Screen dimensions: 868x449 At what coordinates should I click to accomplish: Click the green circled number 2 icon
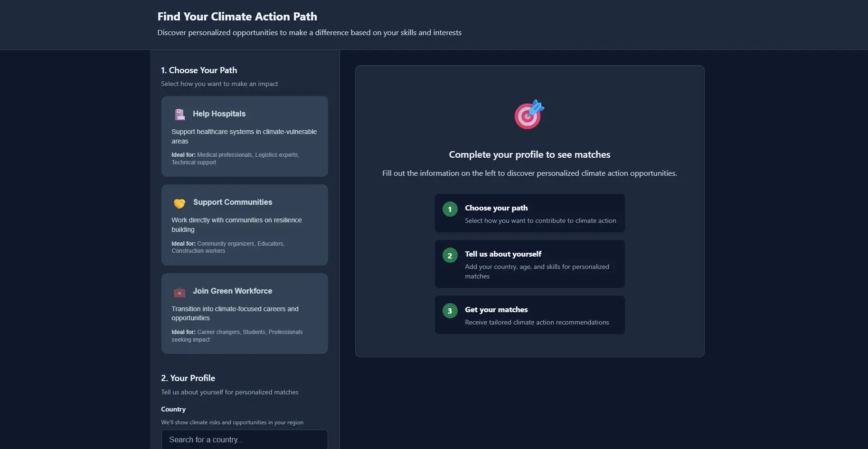[x=450, y=255]
